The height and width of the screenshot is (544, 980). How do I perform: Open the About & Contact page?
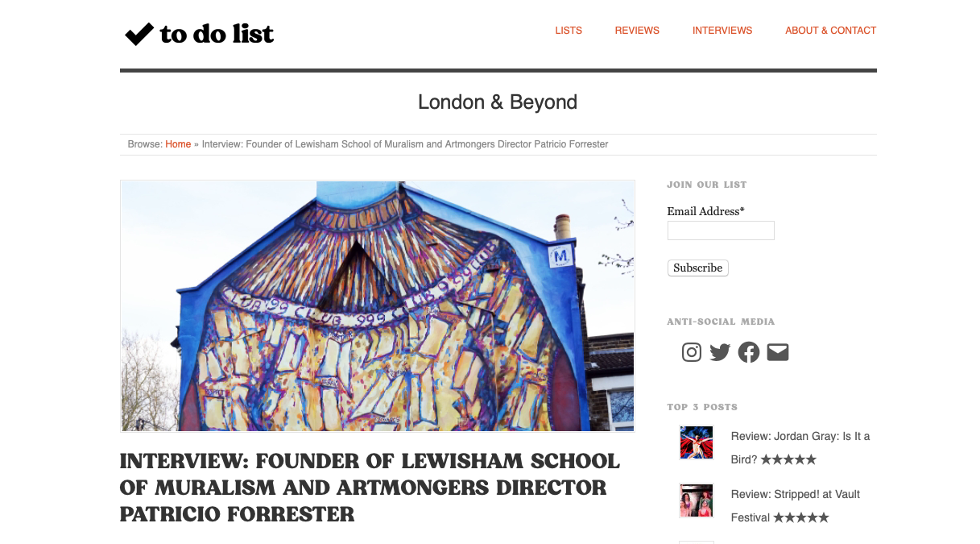tap(830, 31)
